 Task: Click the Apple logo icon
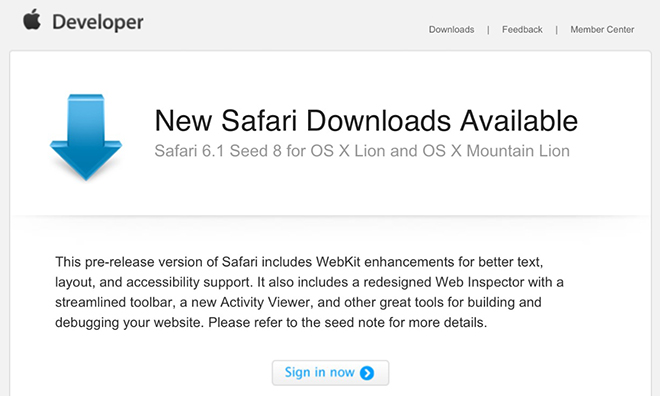(x=32, y=19)
